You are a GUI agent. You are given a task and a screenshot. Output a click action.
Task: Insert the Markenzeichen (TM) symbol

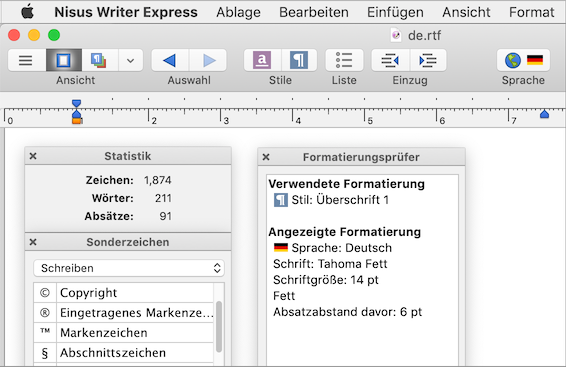tap(123, 333)
